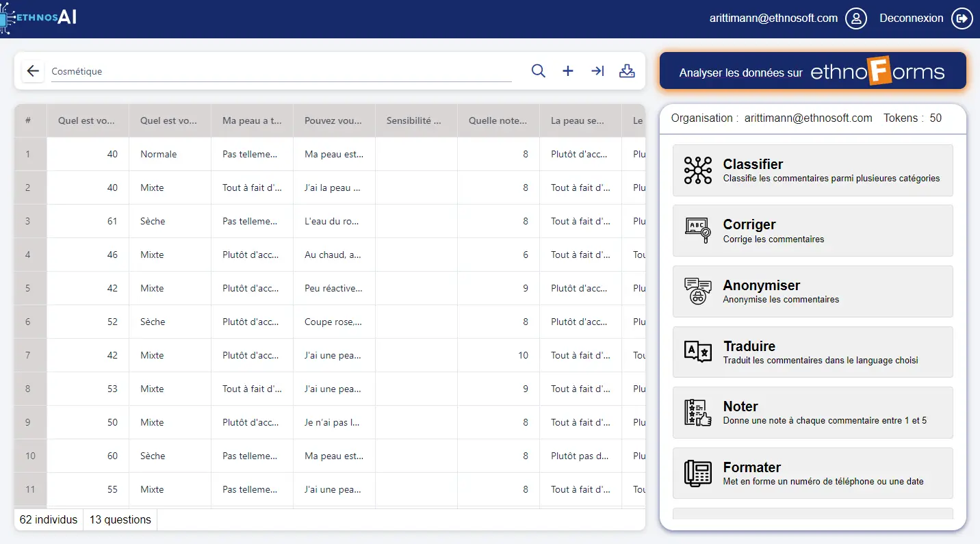This screenshot has height=544, width=980.
Task: Click cell 'L'eau du ro...'
Action: point(334,221)
